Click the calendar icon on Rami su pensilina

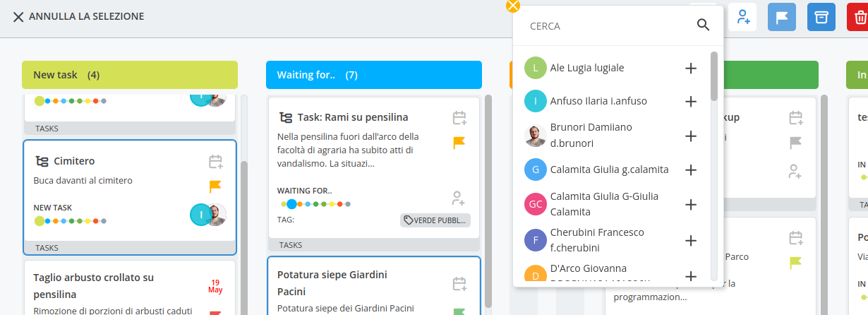pyautogui.click(x=459, y=117)
